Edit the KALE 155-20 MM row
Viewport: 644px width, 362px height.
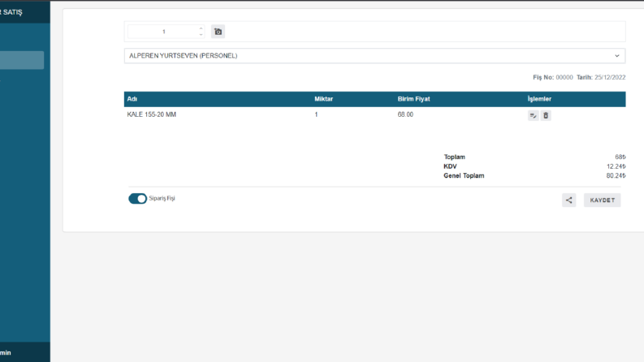(533, 116)
